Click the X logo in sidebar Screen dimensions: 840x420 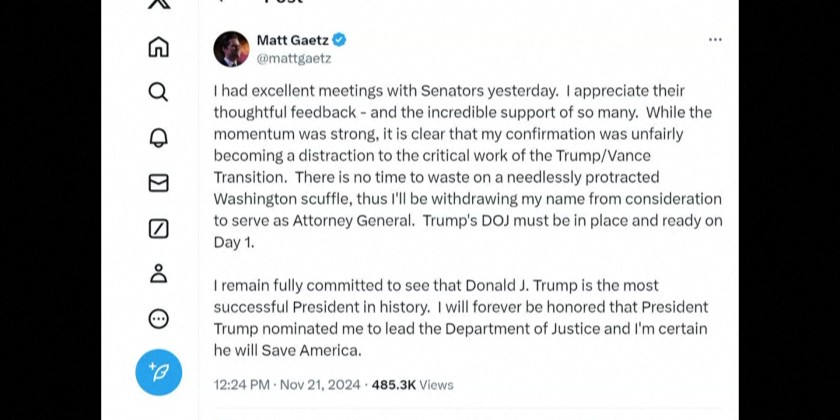pos(158,4)
